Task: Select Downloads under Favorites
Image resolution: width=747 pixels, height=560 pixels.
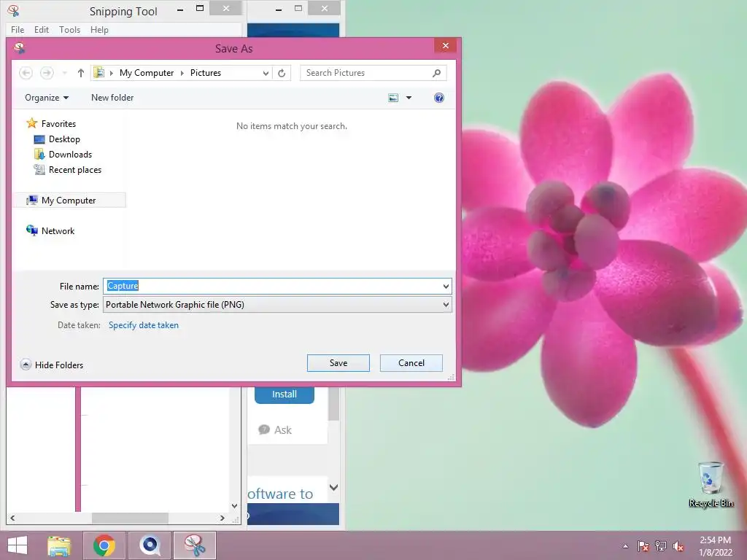Action: pyautogui.click(x=63, y=155)
